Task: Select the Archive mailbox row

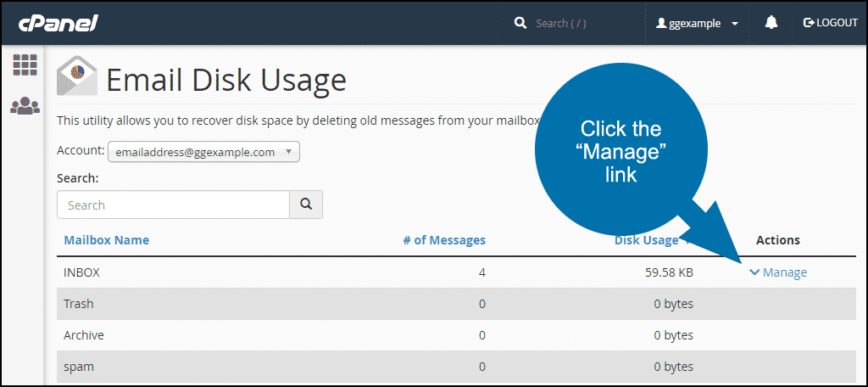Action: 456,335
